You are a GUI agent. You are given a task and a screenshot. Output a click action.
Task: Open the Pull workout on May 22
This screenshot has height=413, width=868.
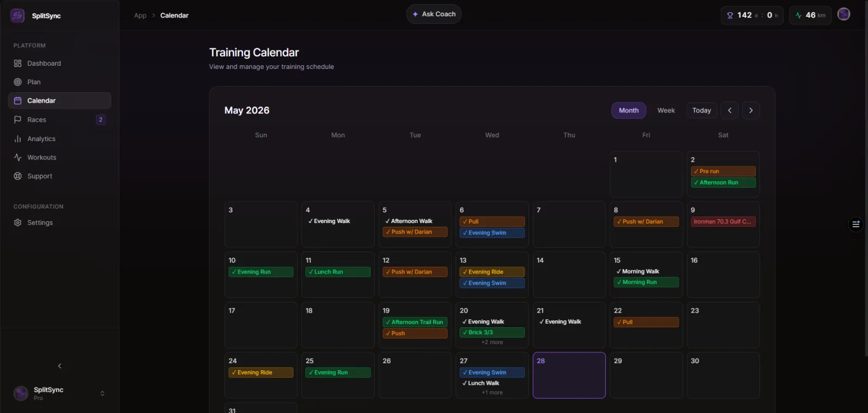coord(646,322)
